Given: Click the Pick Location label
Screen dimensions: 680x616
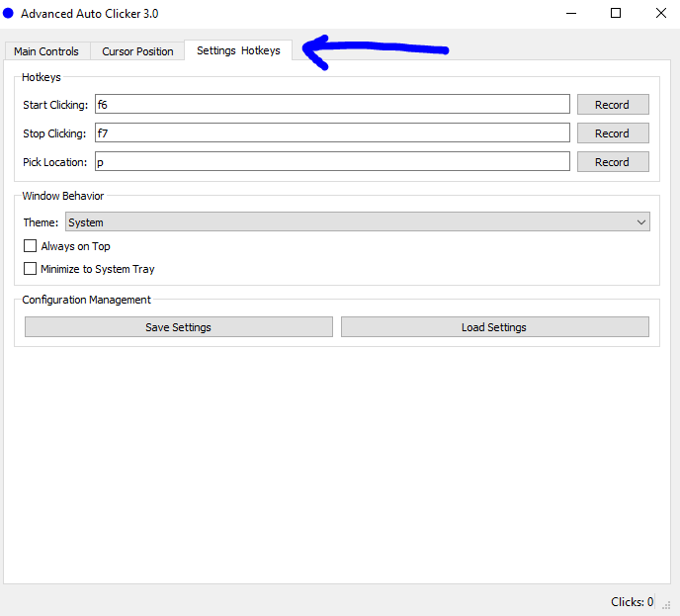Looking at the screenshot, I should point(55,162).
